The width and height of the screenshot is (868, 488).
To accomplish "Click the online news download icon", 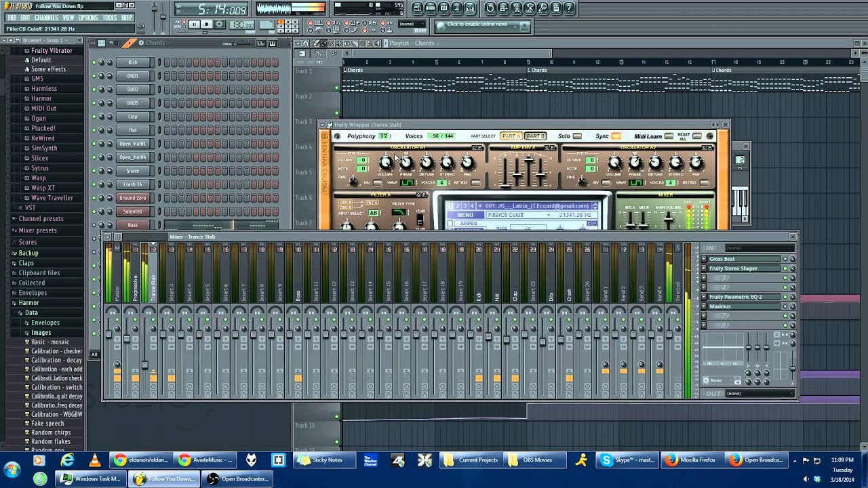I will click(x=524, y=26).
